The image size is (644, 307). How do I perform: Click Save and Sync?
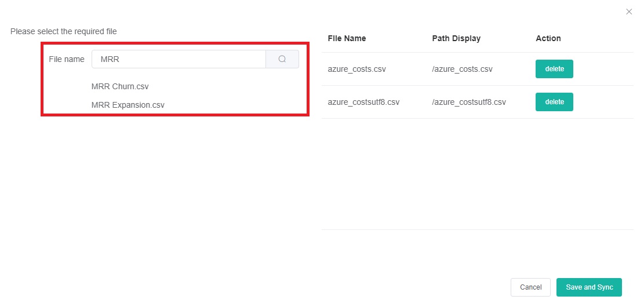(x=589, y=287)
